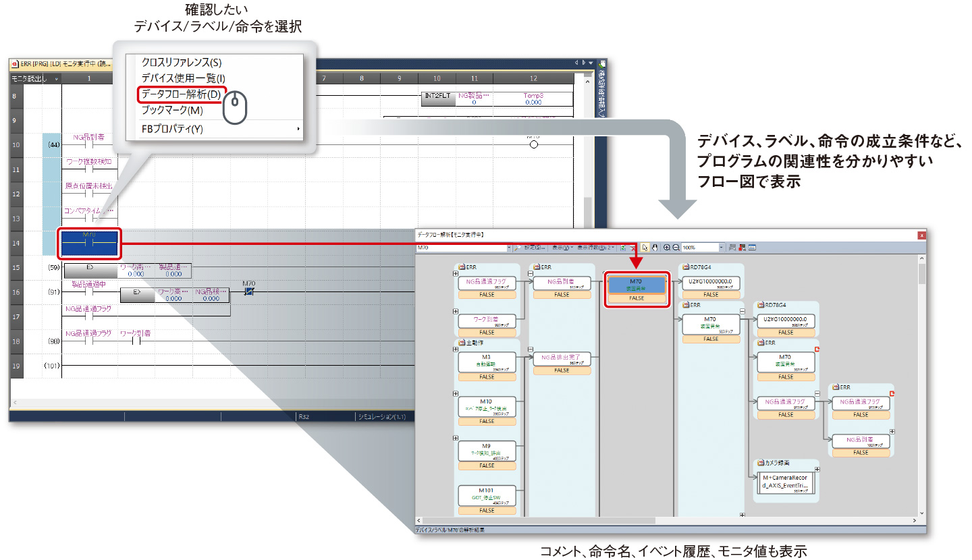
Task: Choose データフロー解析(D) from context menu
Action: (180, 94)
